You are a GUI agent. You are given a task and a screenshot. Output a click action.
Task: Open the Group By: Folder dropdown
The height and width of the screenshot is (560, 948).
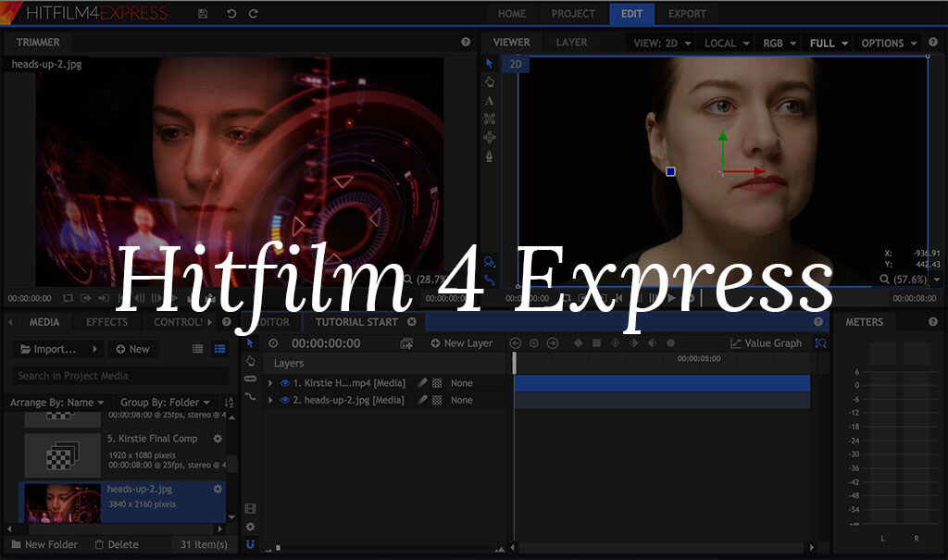[x=165, y=402]
